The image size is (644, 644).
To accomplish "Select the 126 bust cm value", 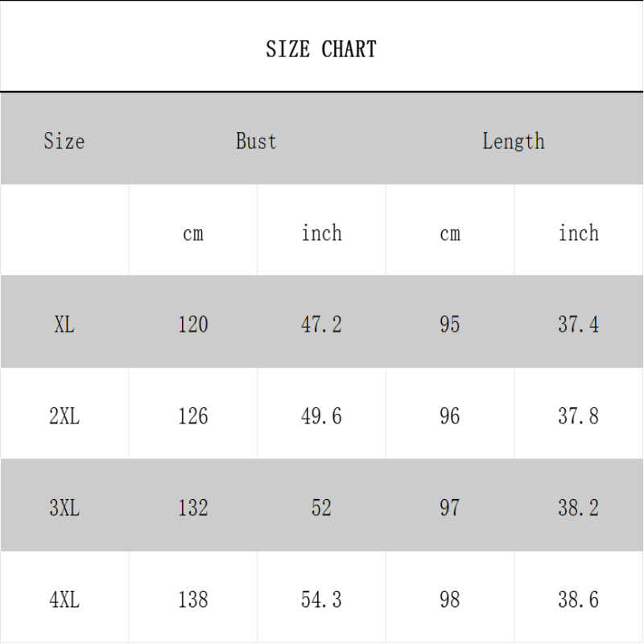I will [x=193, y=416].
